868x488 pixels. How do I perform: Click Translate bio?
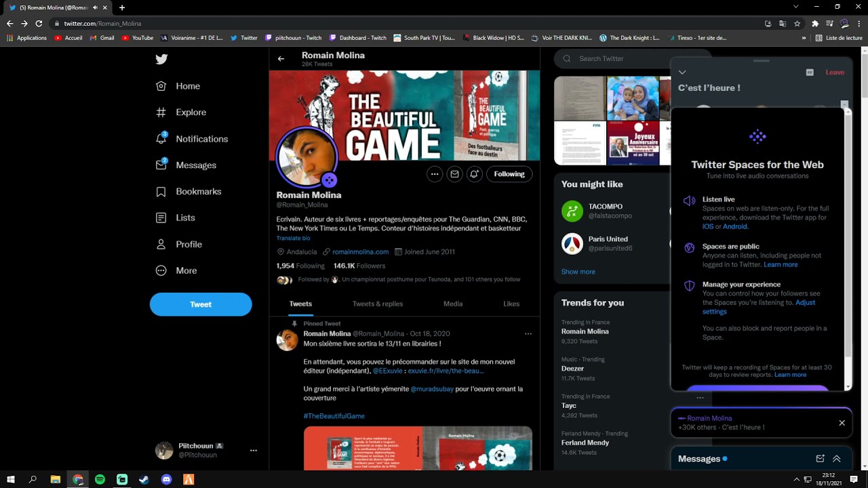(x=293, y=239)
